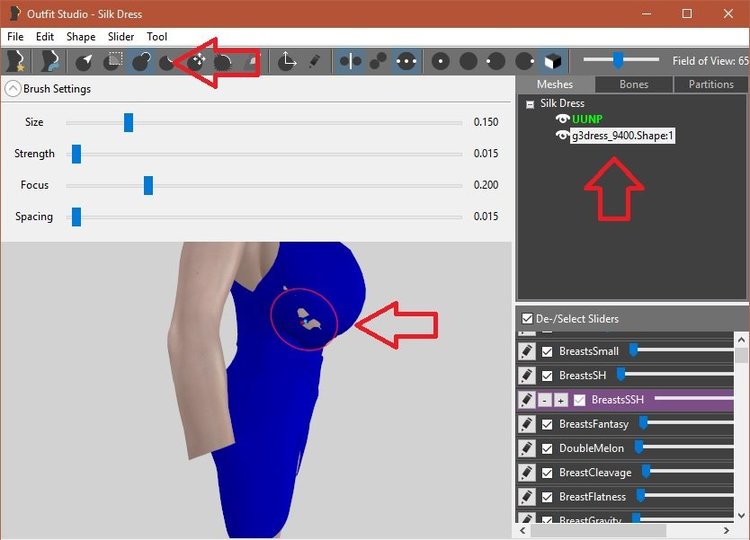Image resolution: width=750 pixels, height=540 pixels.
Task: Click slider list scroll up arrow
Action: pyautogui.click(x=741, y=340)
